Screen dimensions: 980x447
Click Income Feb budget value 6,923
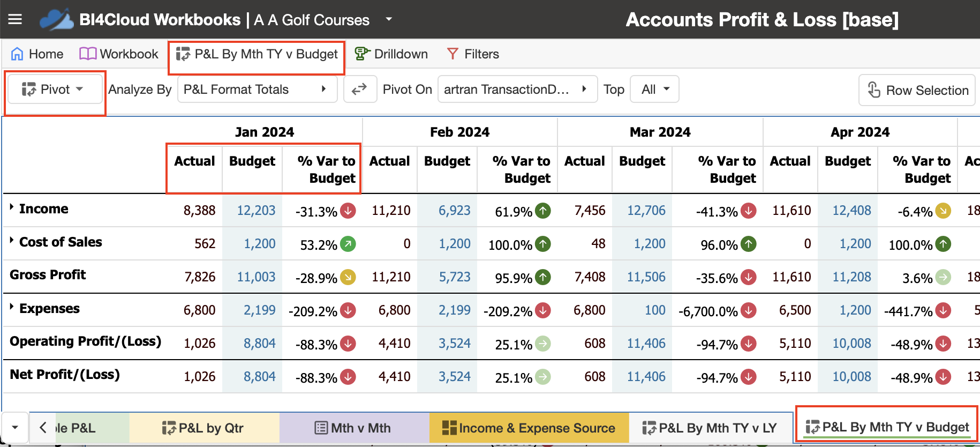(x=454, y=211)
